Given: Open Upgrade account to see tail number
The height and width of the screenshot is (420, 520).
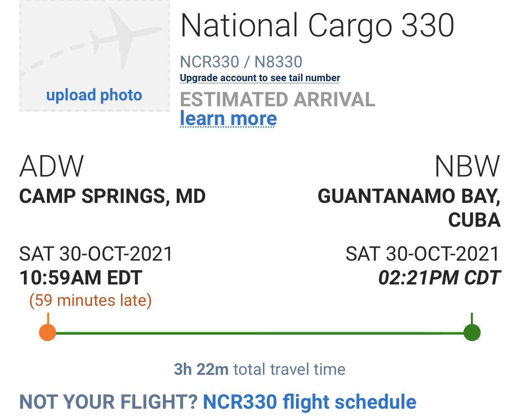Looking at the screenshot, I should (260, 78).
